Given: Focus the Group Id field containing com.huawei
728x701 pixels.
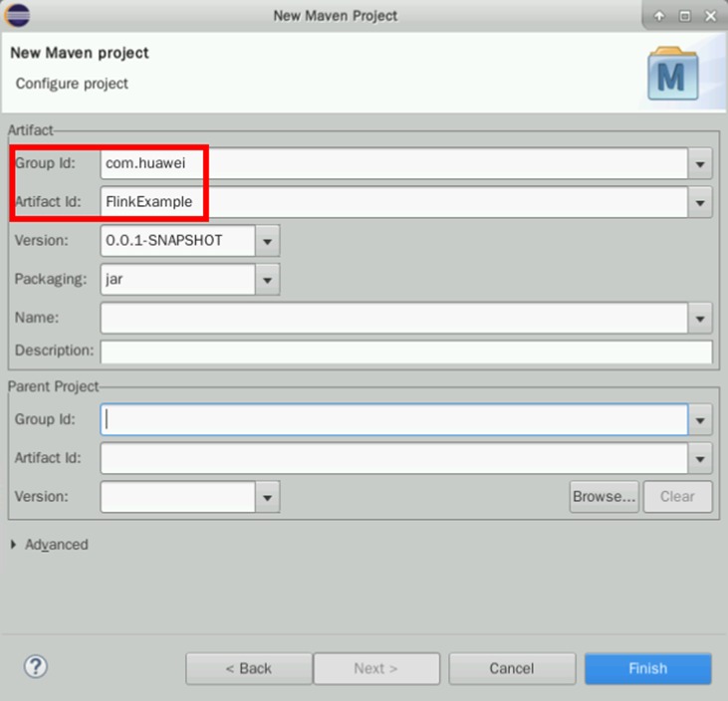Looking at the screenshot, I should pyautogui.click(x=393, y=163).
